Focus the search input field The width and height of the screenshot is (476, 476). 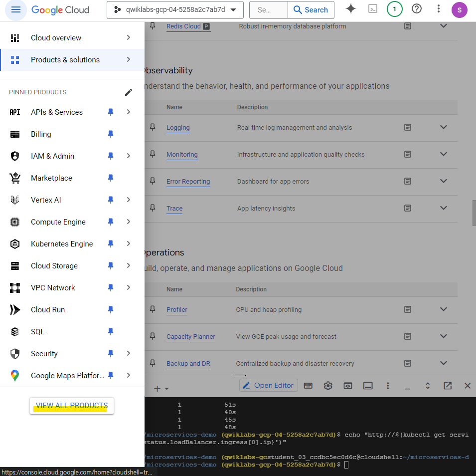pyautogui.click(x=268, y=10)
